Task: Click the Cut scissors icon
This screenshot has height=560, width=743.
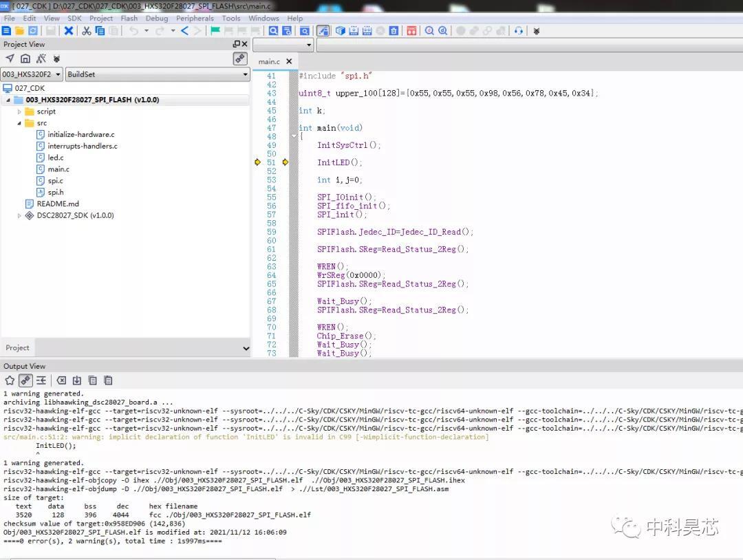Action: click(86, 31)
